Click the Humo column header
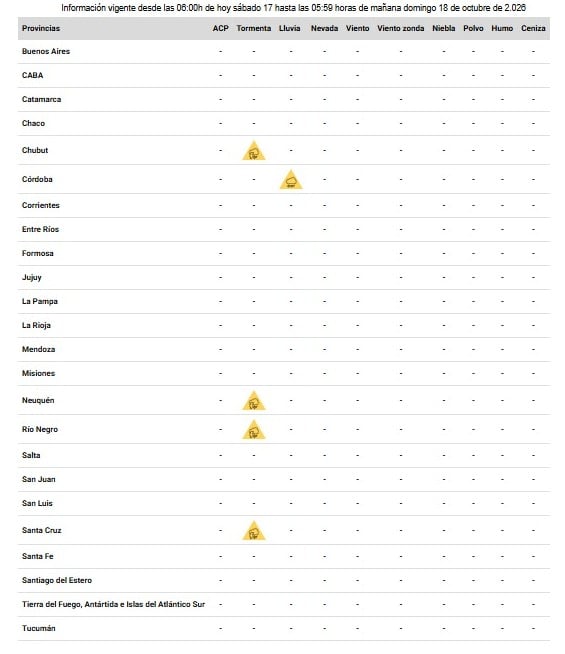This screenshot has width=565, height=654. point(502,28)
